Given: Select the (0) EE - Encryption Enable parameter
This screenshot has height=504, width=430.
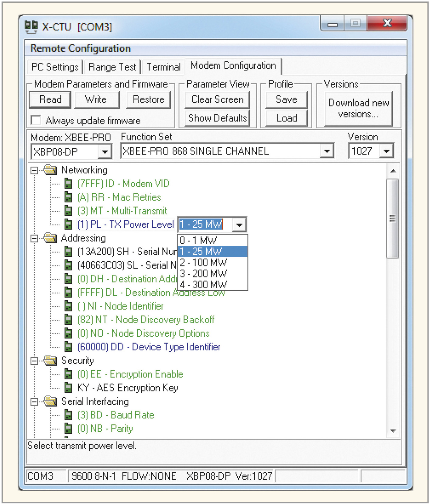Looking at the screenshot, I should tap(130, 374).
